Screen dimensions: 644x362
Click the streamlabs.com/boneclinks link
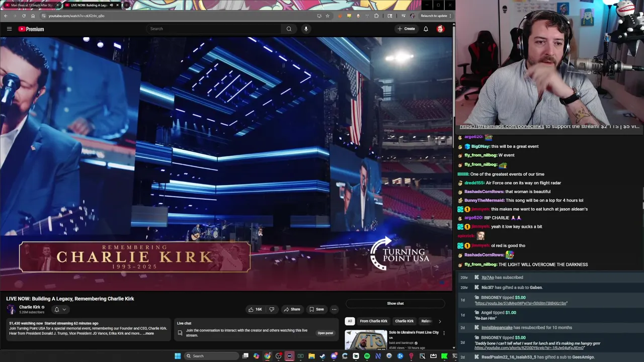(502, 126)
